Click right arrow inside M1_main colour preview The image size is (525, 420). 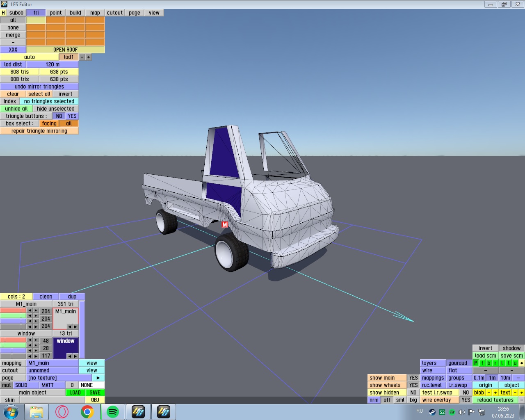(x=75, y=326)
